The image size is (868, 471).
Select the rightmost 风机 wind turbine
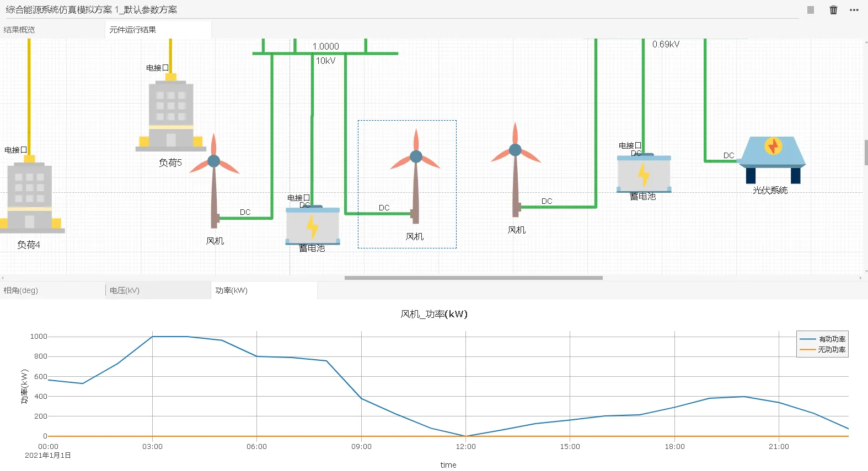[x=516, y=170]
